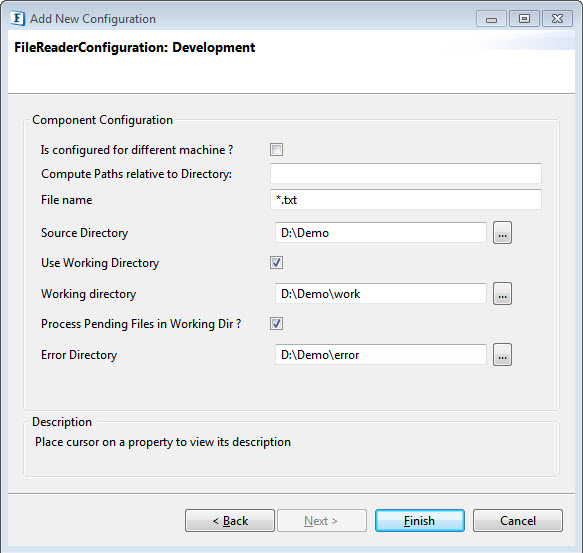Toggle Process Pending Files in Working Dir
Screen dimensions: 583x553
coord(276,324)
